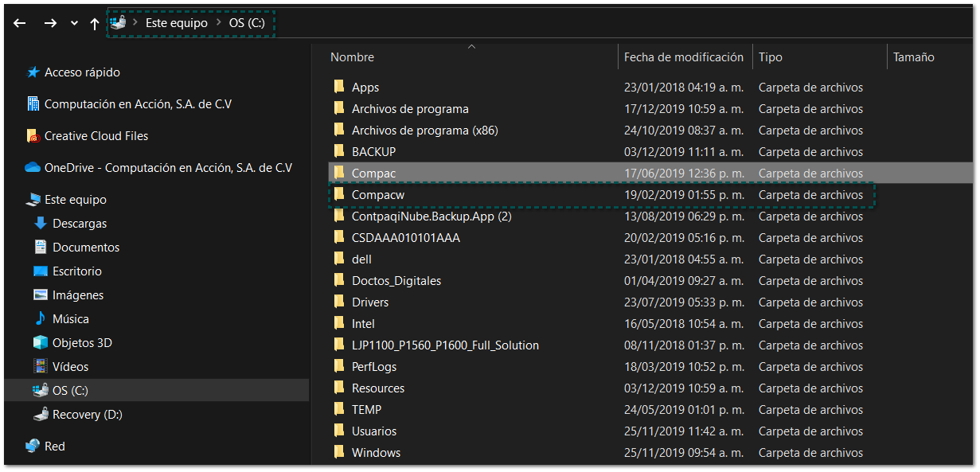Click the Archivos de programa folder icon

pos(339,109)
